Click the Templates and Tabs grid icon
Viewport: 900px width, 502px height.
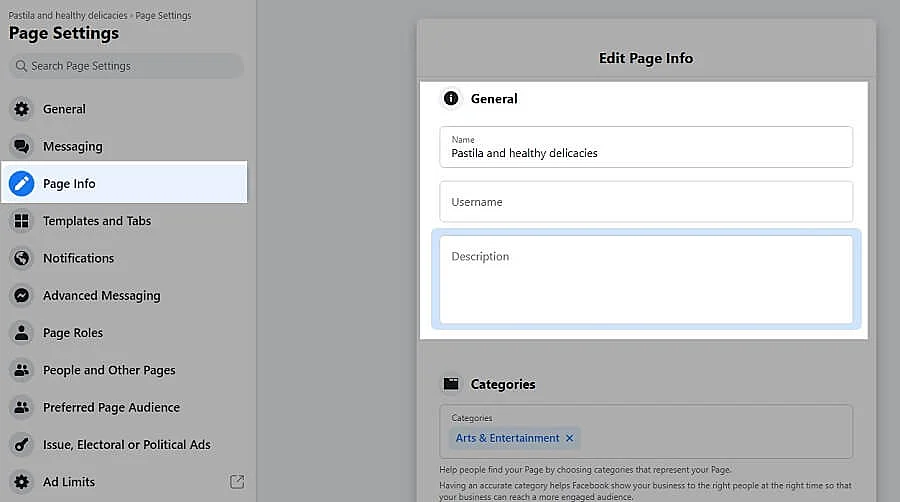click(x=22, y=221)
